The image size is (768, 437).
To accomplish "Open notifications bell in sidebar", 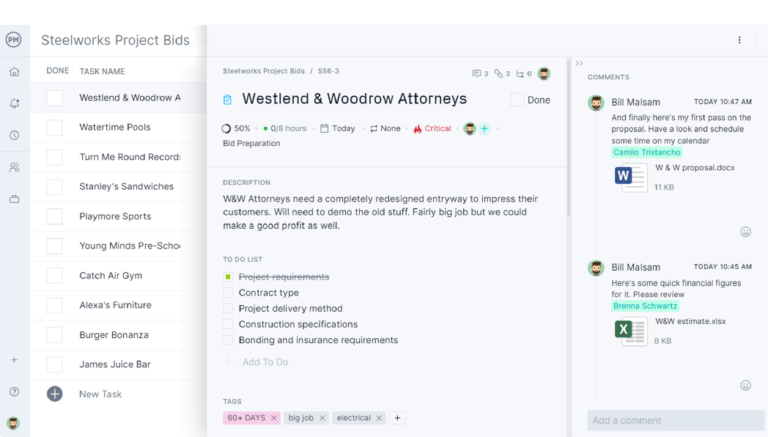I will click(x=14, y=103).
